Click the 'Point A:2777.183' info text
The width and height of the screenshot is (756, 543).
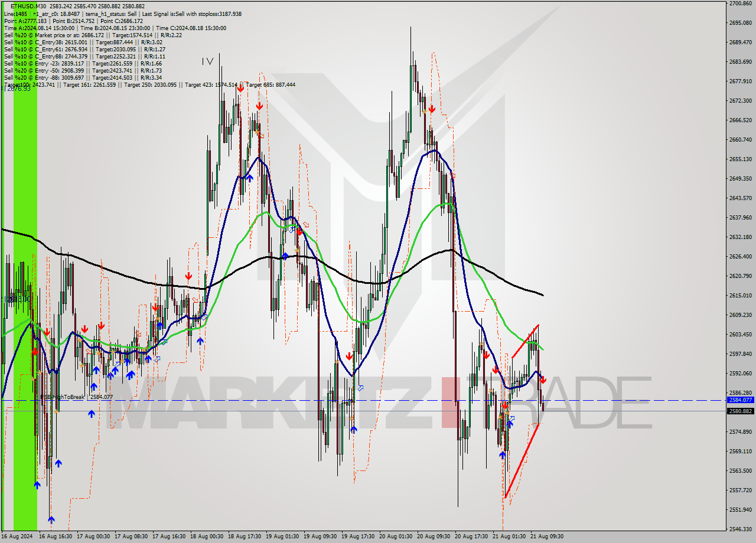25,21
